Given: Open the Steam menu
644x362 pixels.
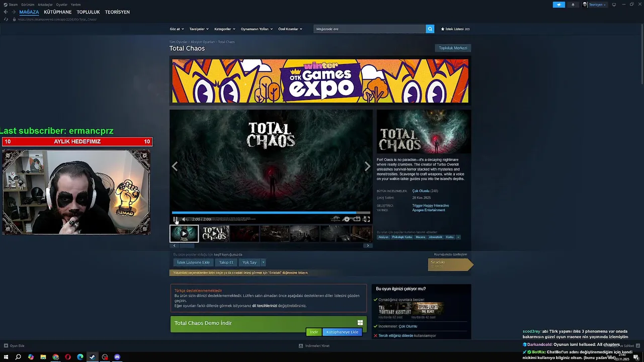Looking at the screenshot, I should click(x=11, y=5).
